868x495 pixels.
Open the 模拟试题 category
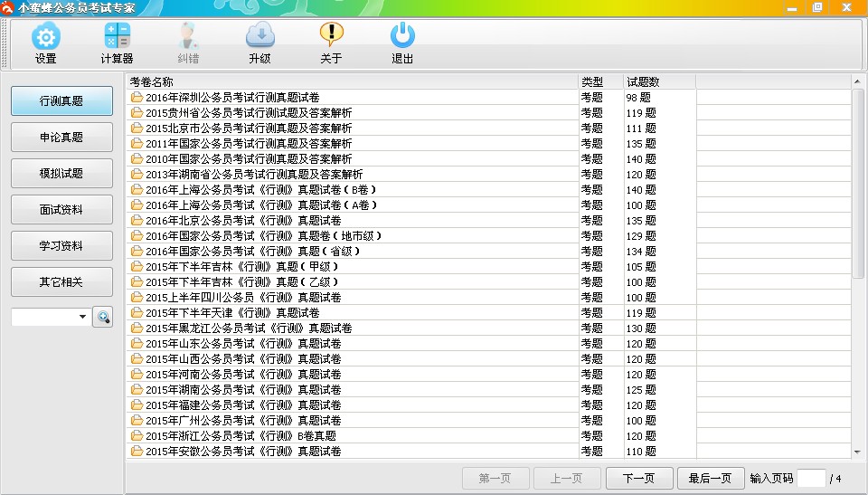[x=61, y=174]
